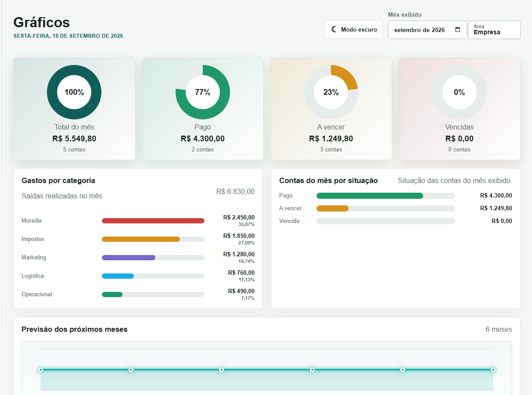Image resolution: width=532 pixels, height=395 pixels.
Task: Click the blue Logística category bar
Action: pos(118,276)
